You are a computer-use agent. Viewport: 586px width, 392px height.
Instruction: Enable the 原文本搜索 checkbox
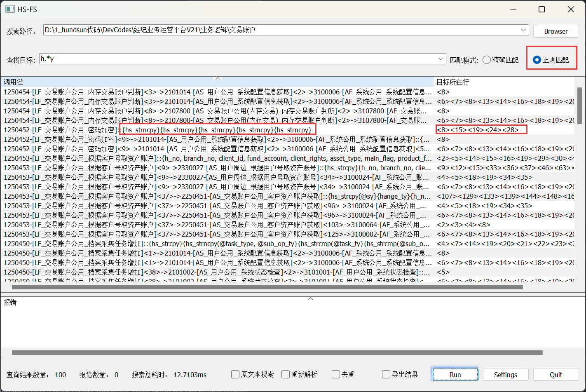coord(235,374)
